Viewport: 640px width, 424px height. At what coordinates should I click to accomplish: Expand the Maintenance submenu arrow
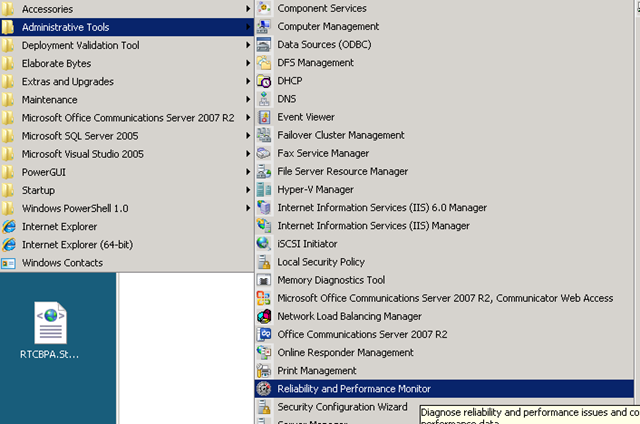(x=248, y=99)
